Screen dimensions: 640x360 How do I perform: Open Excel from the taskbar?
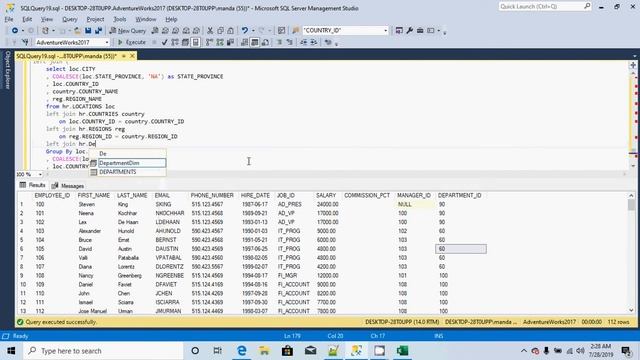(x=402, y=351)
